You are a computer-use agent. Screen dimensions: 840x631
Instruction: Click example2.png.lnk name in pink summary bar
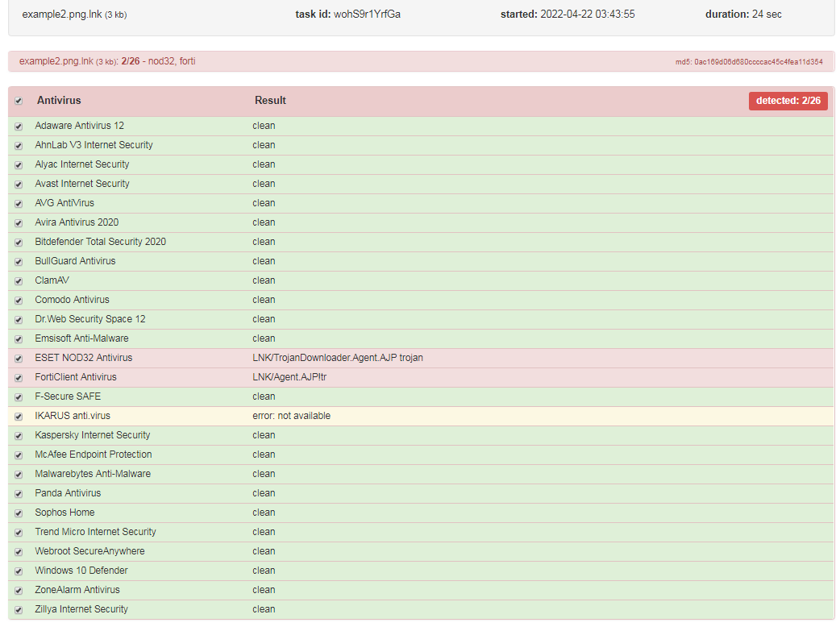pyautogui.click(x=56, y=61)
